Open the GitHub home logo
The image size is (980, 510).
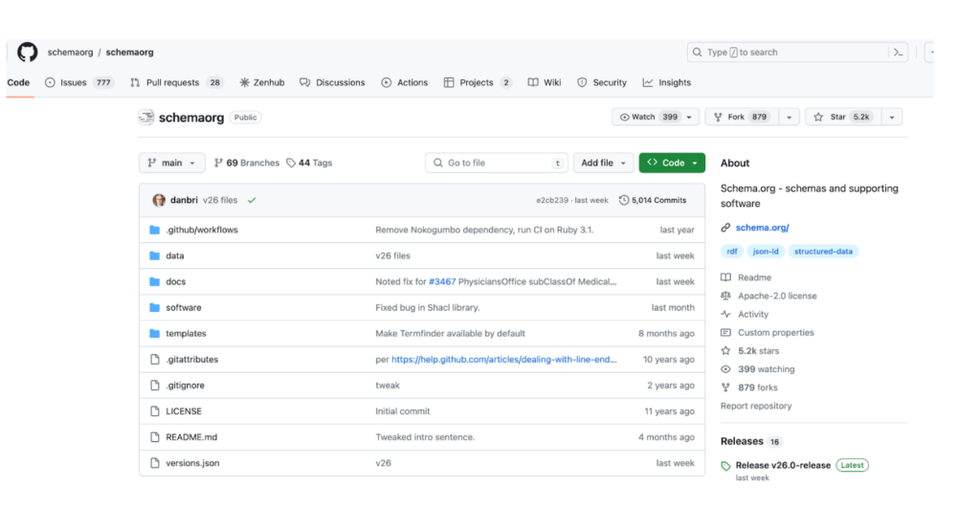tap(28, 52)
